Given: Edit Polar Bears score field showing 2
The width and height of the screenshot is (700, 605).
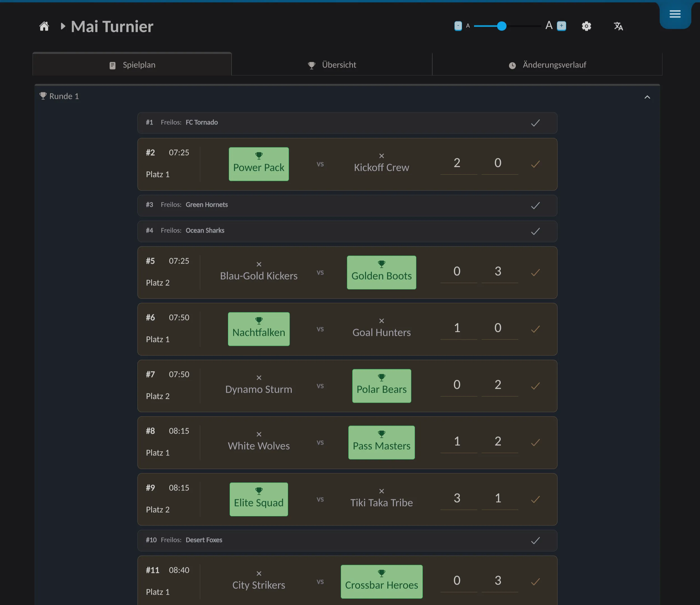Looking at the screenshot, I should click(500, 385).
